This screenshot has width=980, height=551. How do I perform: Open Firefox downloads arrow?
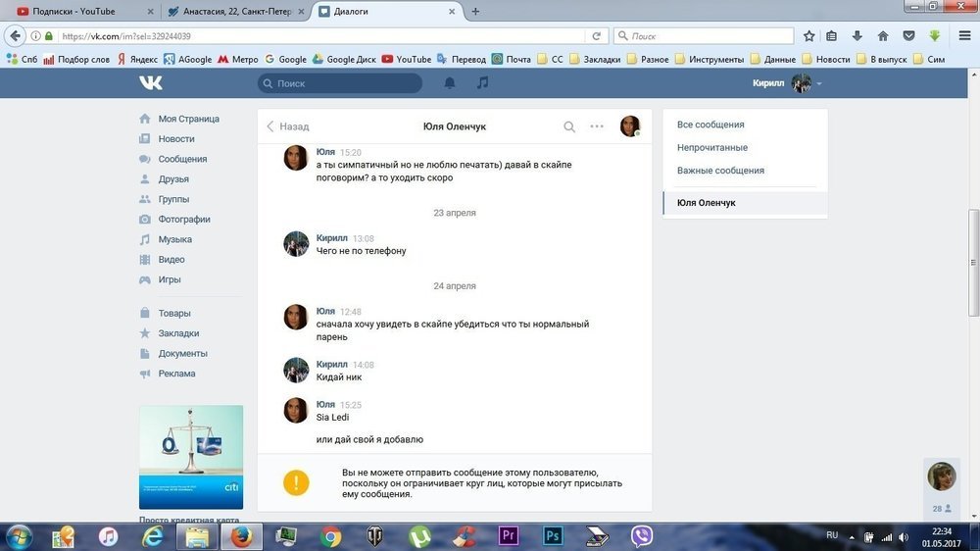[x=857, y=36]
